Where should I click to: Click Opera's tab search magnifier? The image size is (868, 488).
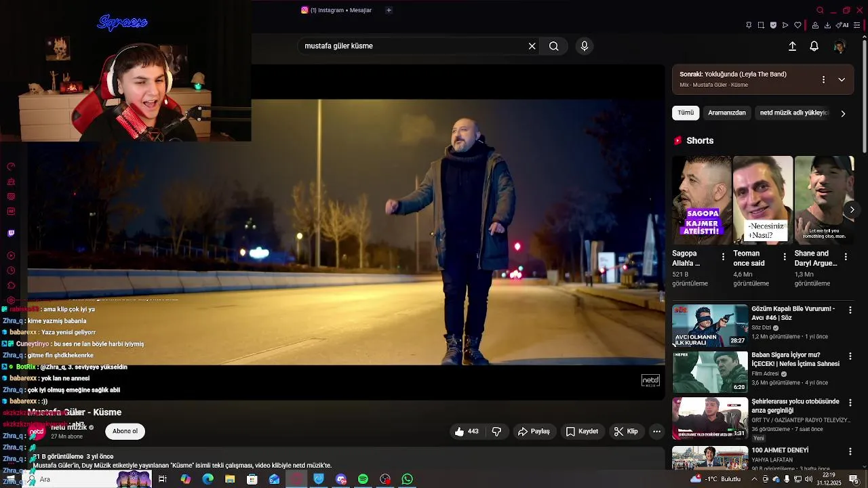coord(820,10)
